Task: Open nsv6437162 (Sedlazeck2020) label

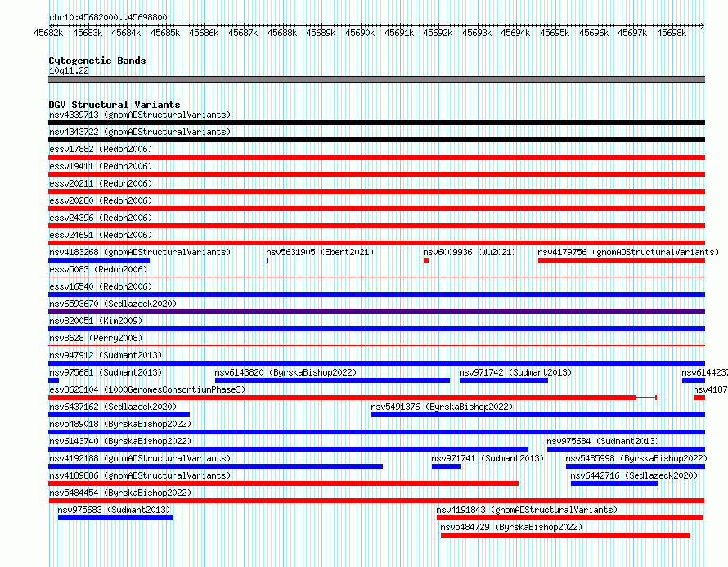Action: tap(113, 407)
